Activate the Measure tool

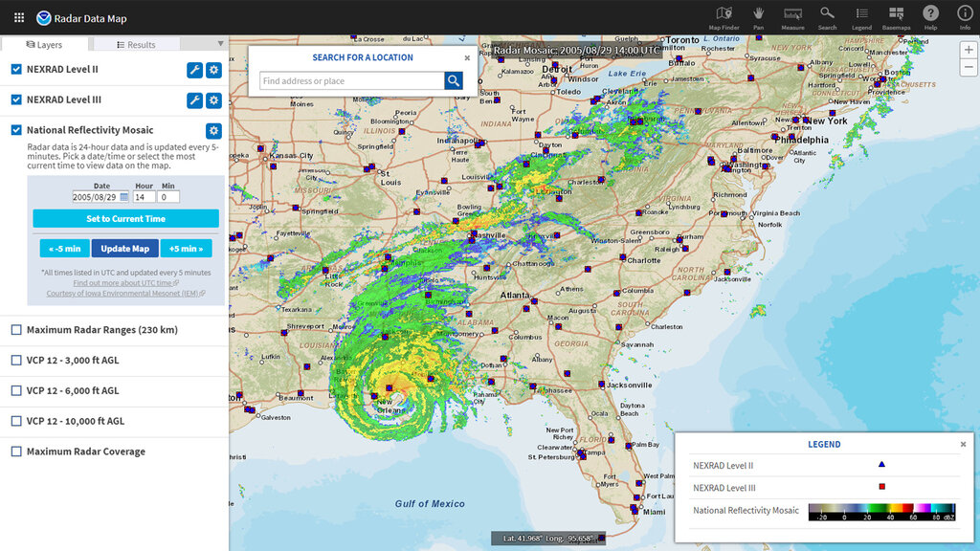point(792,15)
